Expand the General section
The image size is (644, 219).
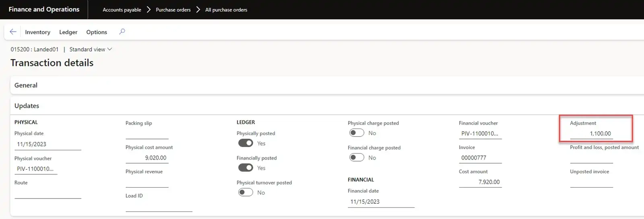click(26, 85)
